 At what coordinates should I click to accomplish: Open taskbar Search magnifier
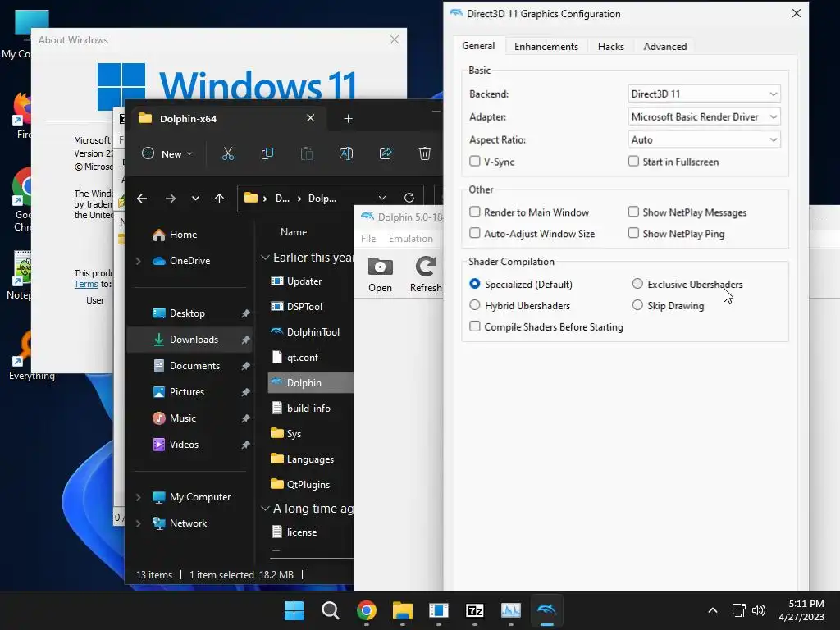pos(330,610)
